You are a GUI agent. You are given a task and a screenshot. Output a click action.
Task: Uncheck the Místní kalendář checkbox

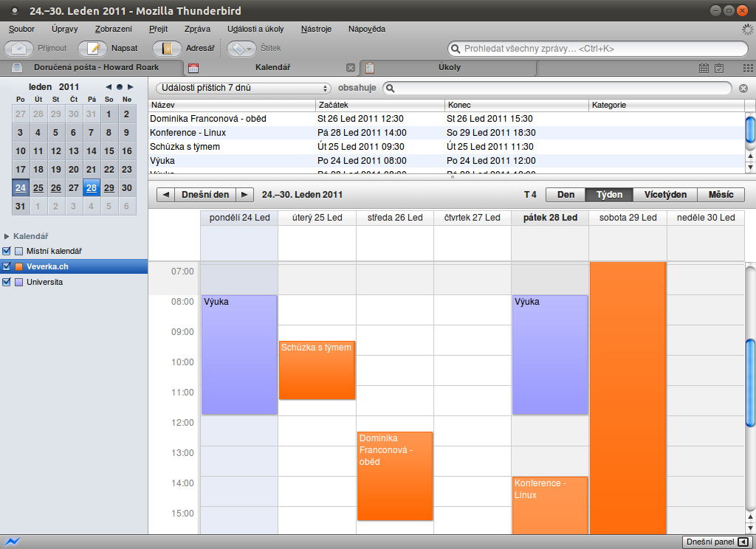coord(7,251)
